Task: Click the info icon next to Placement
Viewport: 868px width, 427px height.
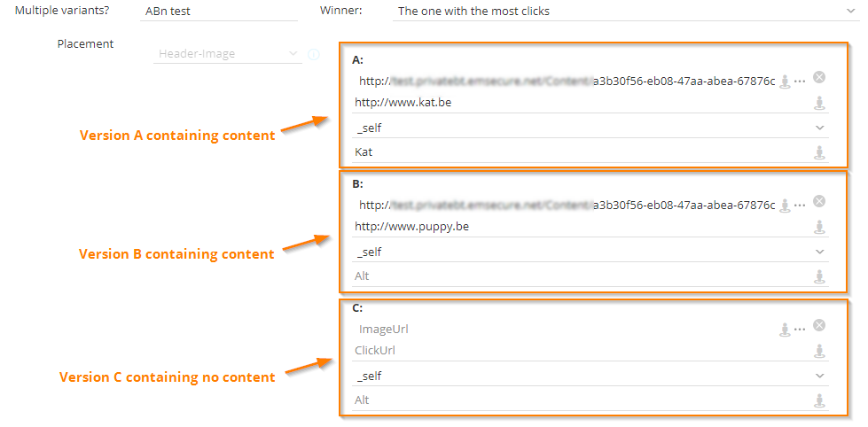Action: 313,54
